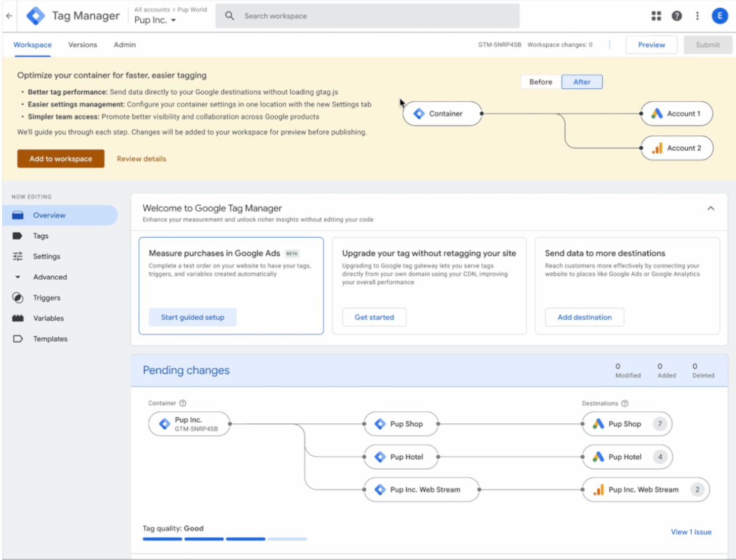Open Variables label in the sidebar
This screenshot has height=560, width=736.
point(49,318)
